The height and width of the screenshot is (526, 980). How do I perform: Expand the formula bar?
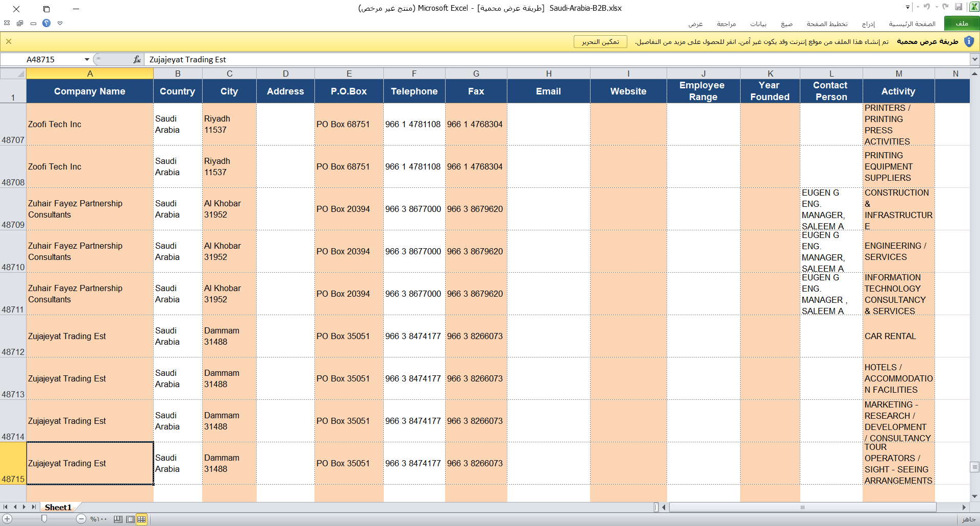[974, 60]
